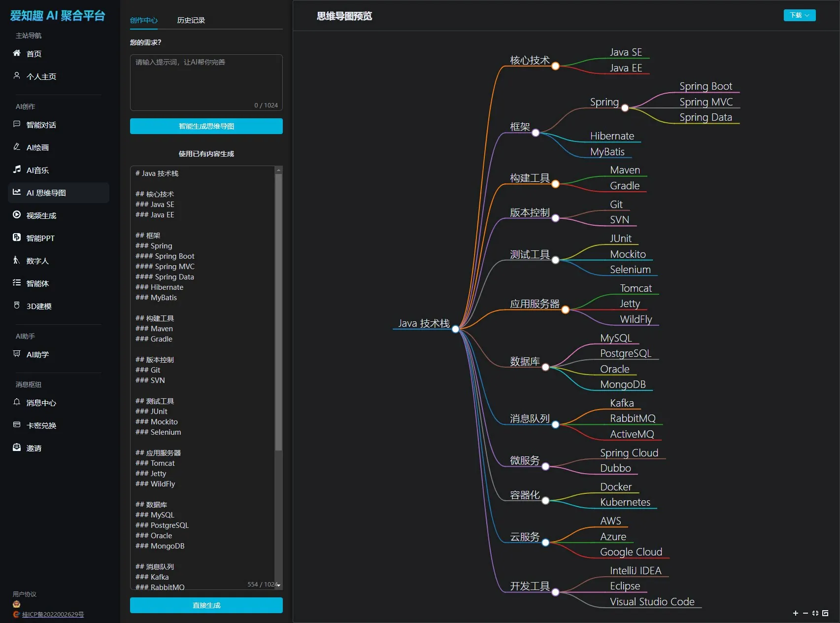Open the 下载 download dropdown
This screenshot has width=840, height=623.
[x=799, y=15]
